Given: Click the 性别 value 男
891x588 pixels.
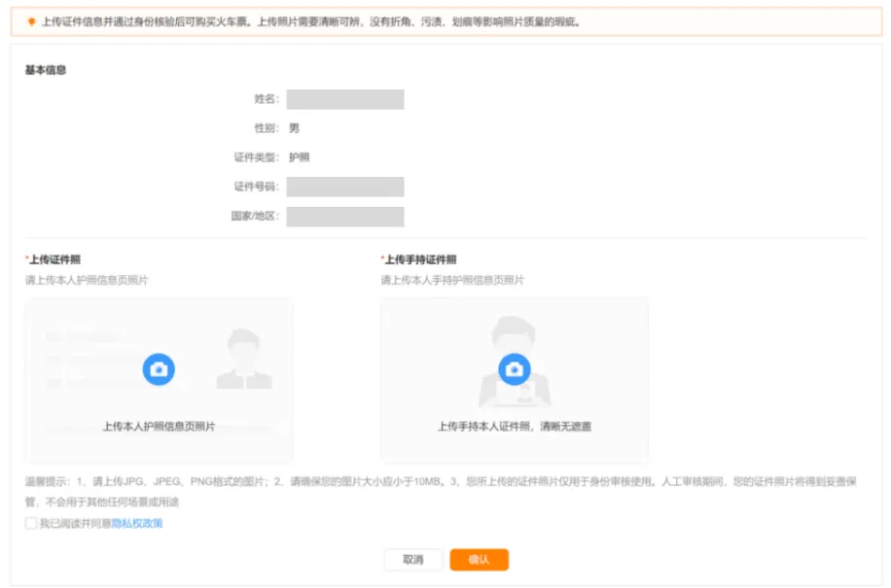Looking at the screenshot, I should (x=294, y=128).
